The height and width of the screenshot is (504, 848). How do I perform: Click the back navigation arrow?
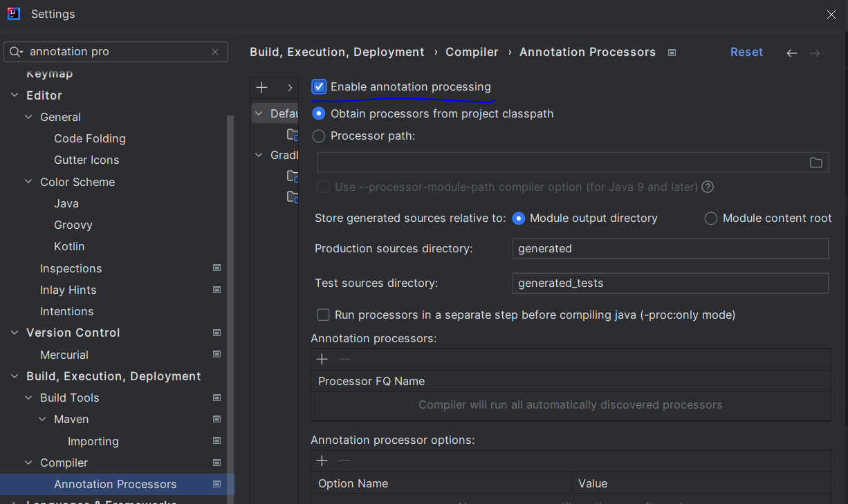792,53
